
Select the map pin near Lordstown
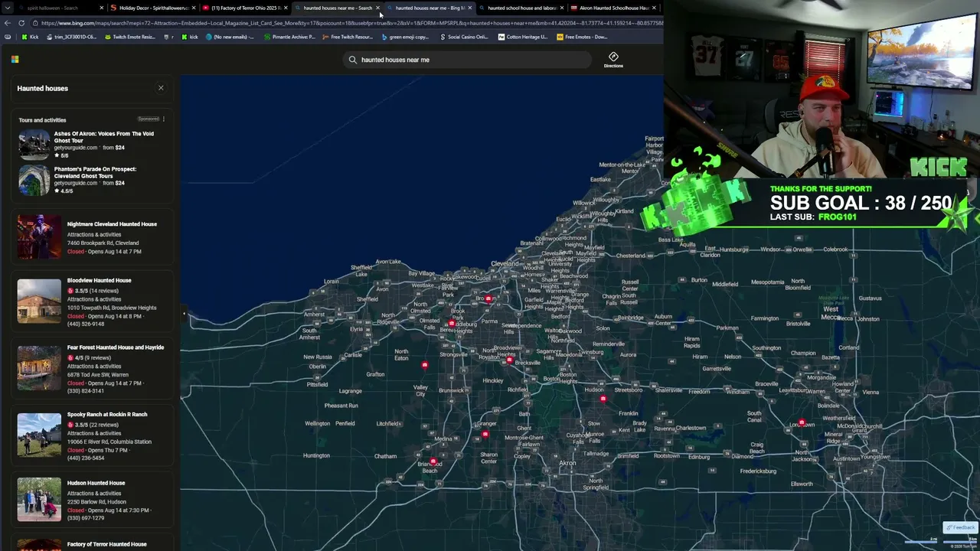click(802, 422)
